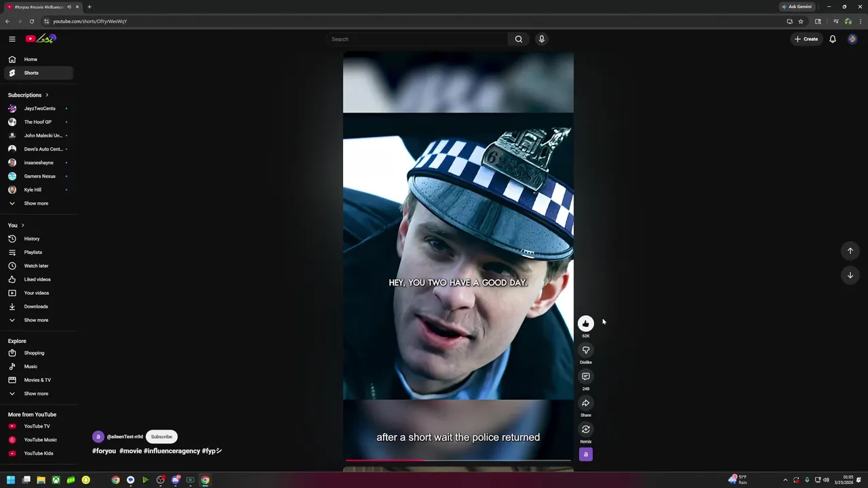Screen dimensions: 868x488
Task: Bookmark this page with the star
Action: tap(801, 21)
